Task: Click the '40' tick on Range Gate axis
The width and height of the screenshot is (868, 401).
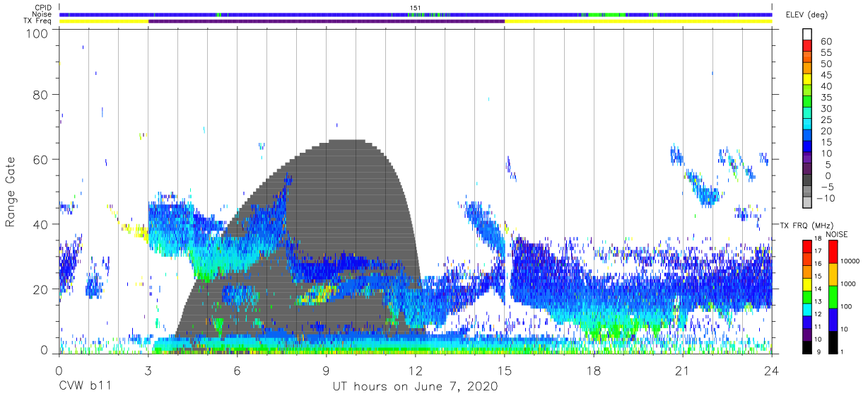Action: [42, 224]
